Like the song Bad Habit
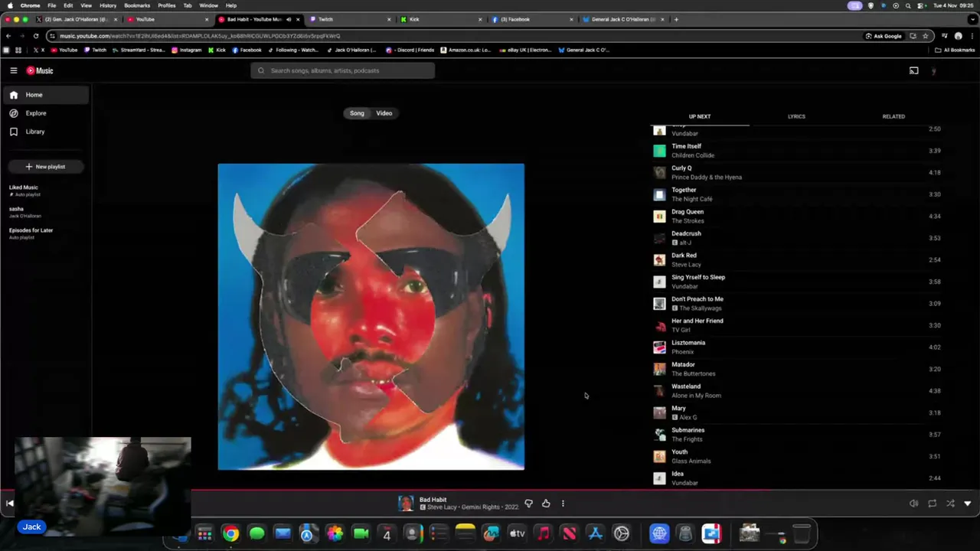The image size is (980, 551). coord(546,504)
